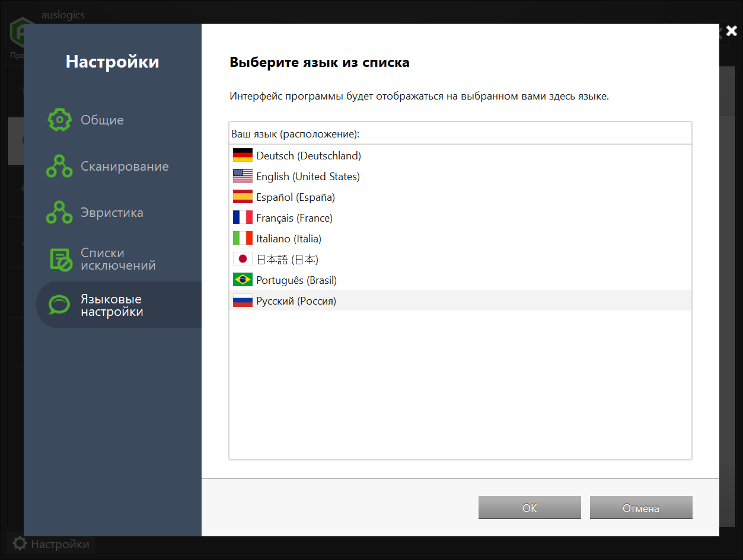Select Español (España) language

(295, 197)
